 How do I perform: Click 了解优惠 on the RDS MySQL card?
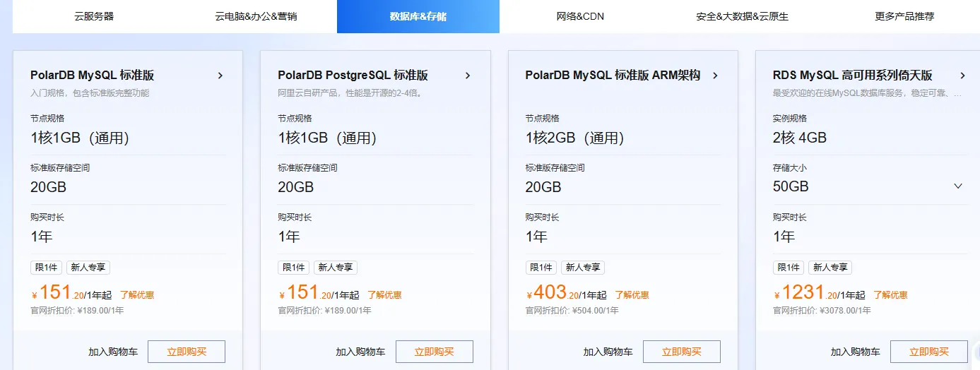pos(890,295)
